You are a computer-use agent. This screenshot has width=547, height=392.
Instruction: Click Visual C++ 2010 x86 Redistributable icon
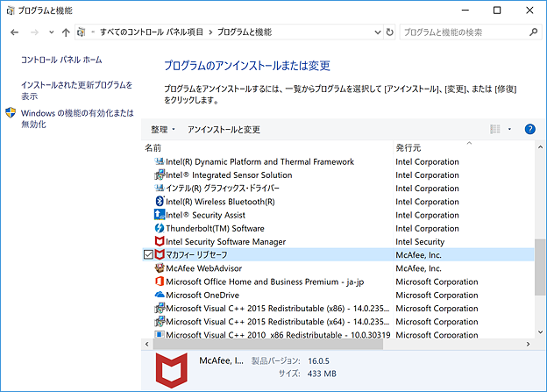[160, 334]
